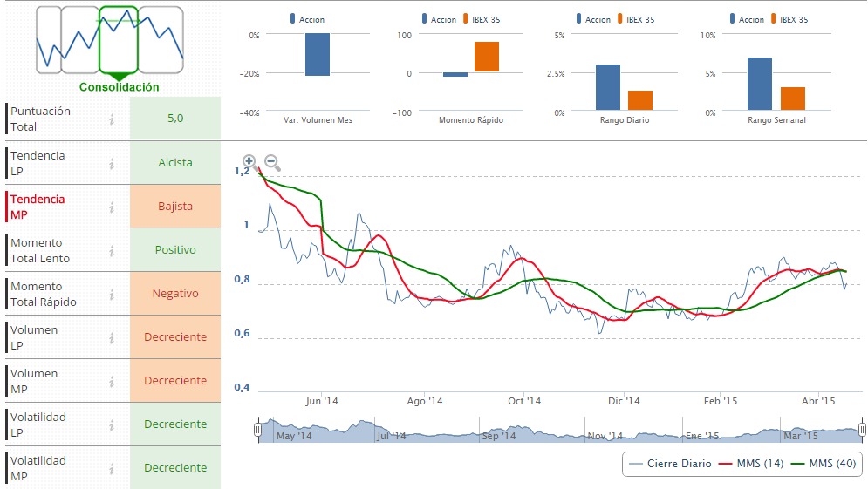The image size is (868, 489).
Task: Click the zoom out magnifier icon
Action: [x=271, y=161]
